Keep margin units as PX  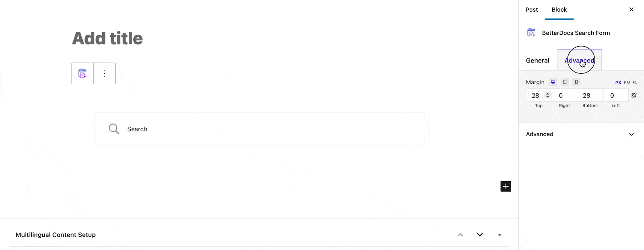[x=618, y=82]
